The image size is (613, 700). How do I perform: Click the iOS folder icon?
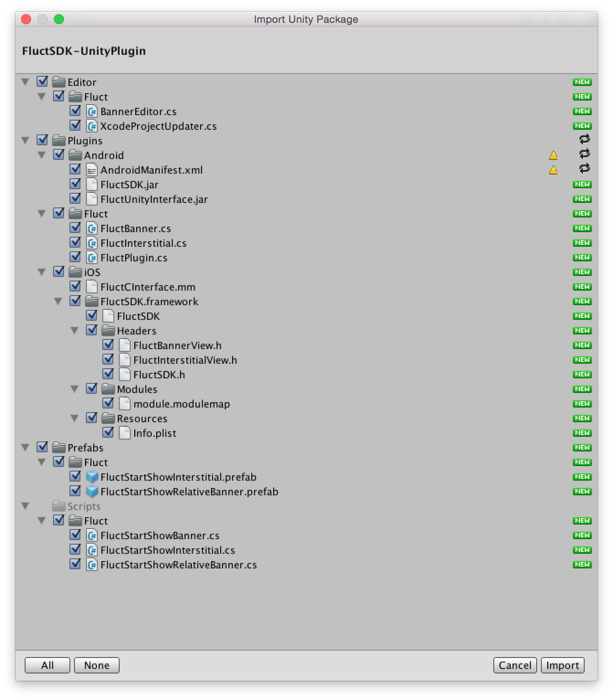pos(75,272)
